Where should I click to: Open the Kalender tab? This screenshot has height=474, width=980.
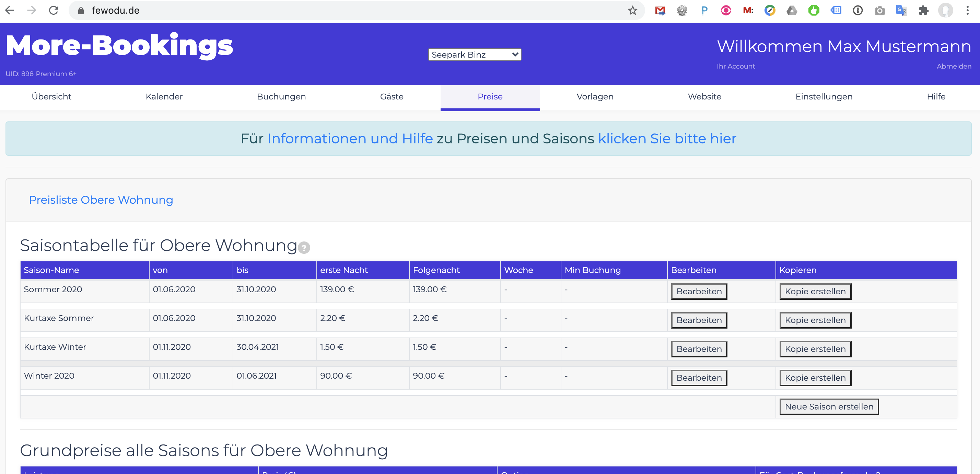pyautogui.click(x=164, y=96)
